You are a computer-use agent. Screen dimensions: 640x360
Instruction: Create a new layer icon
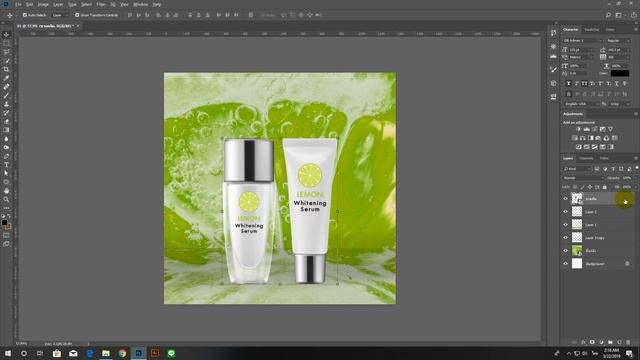(x=619, y=342)
